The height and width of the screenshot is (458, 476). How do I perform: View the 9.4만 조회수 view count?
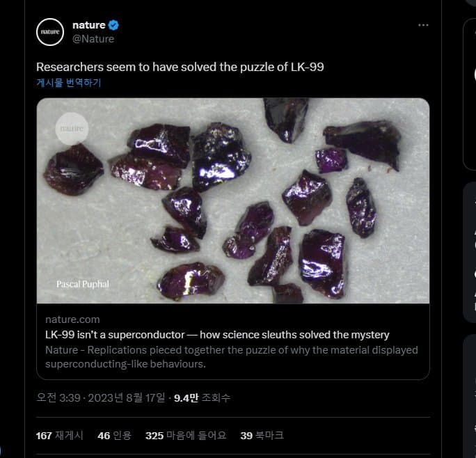[x=202, y=398]
